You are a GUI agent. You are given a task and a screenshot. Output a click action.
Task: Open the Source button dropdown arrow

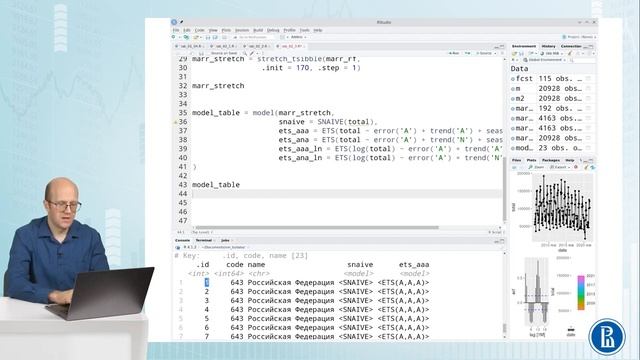click(496, 53)
